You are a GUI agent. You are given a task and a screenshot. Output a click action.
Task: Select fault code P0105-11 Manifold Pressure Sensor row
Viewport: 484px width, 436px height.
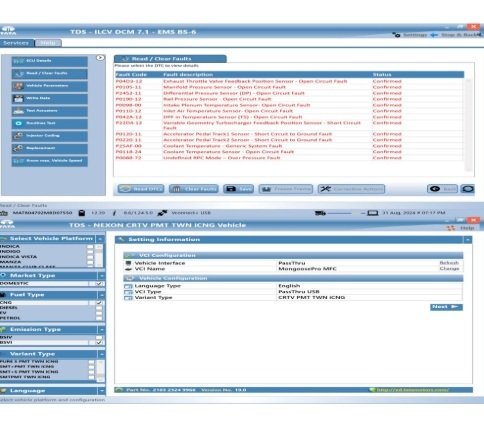pyautogui.click(x=289, y=87)
